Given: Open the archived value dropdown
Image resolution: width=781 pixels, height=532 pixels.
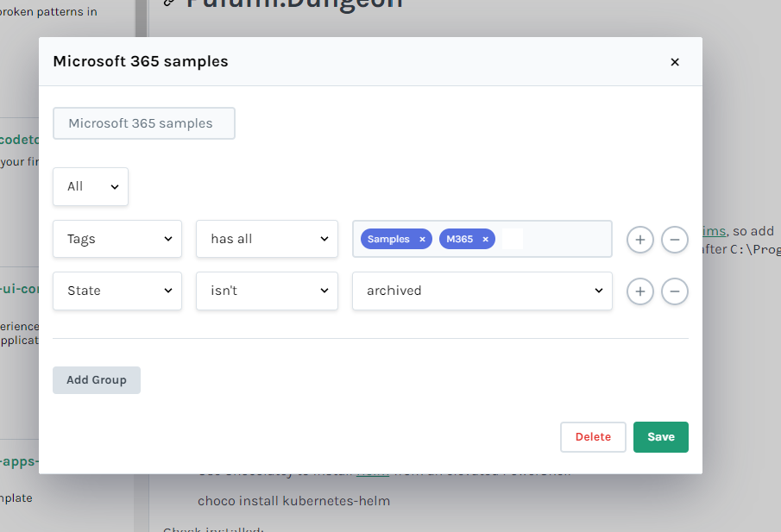Looking at the screenshot, I should (x=482, y=291).
